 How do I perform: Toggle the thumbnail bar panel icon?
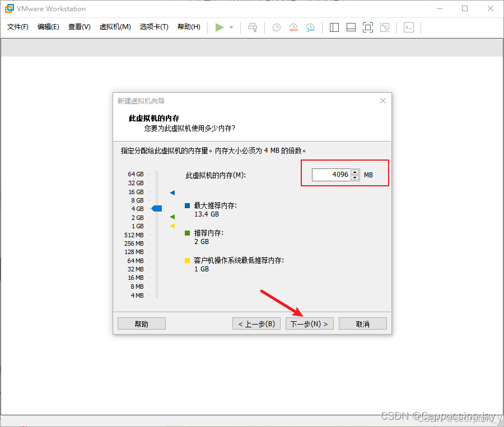(351, 27)
